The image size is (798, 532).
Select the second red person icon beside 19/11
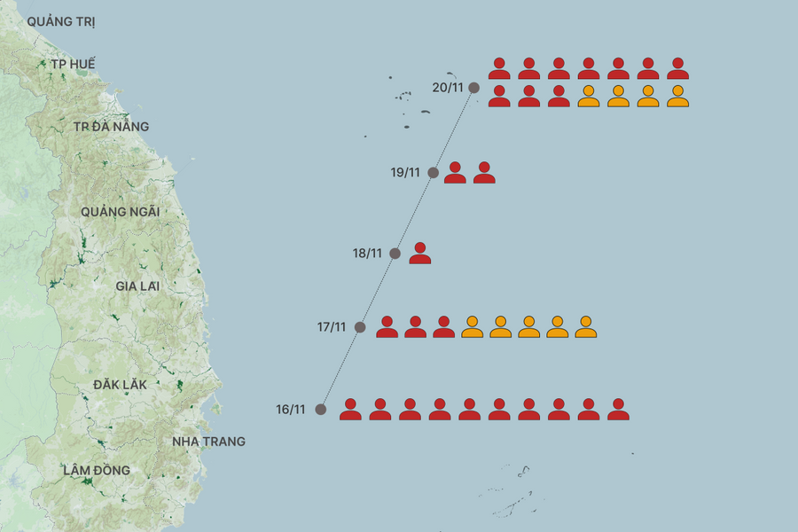(x=484, y=173)
